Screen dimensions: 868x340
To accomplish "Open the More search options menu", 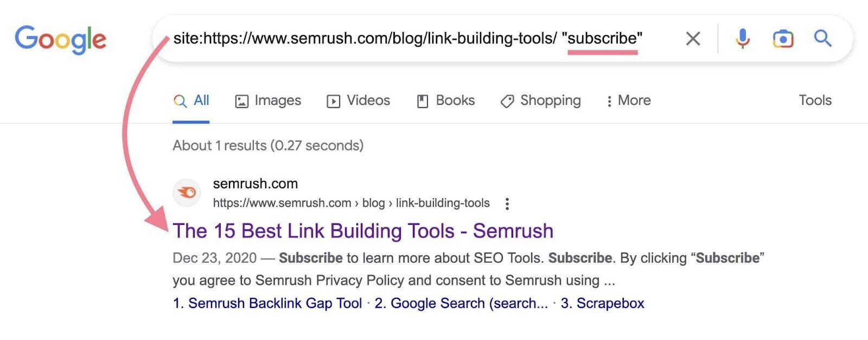I will point(628,100).
